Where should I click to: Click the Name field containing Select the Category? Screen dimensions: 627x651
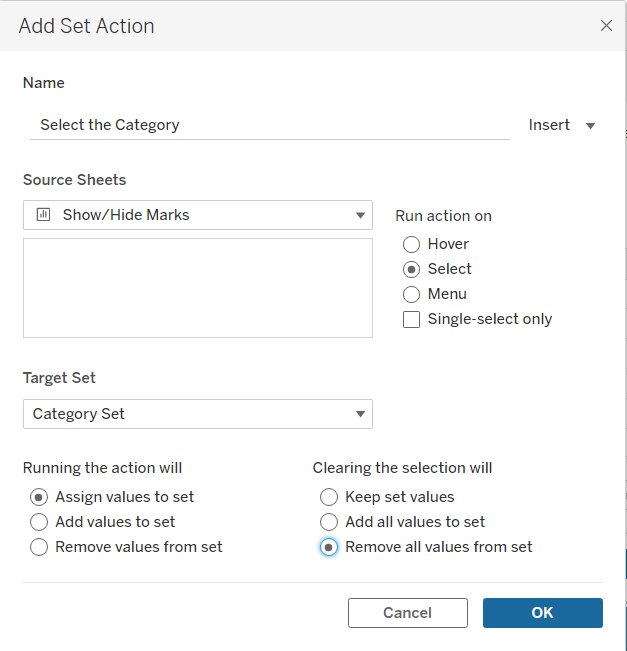tap(270, 125)
